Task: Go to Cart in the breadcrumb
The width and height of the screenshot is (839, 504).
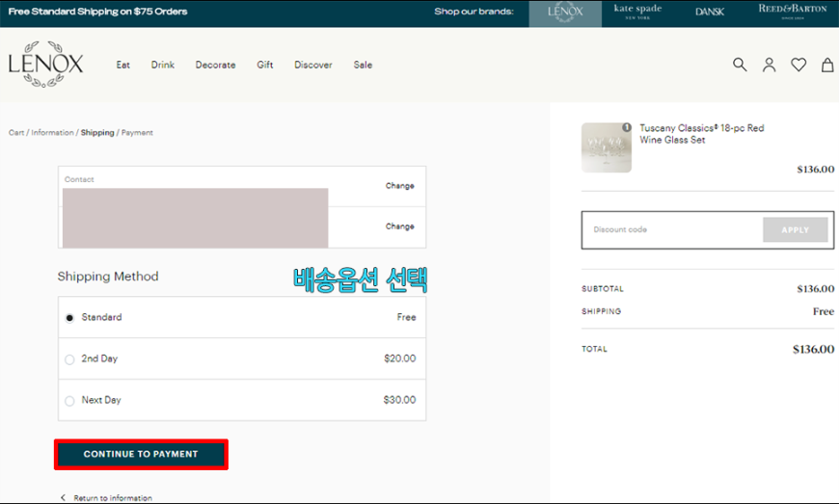Action: (x=16, y=133)
